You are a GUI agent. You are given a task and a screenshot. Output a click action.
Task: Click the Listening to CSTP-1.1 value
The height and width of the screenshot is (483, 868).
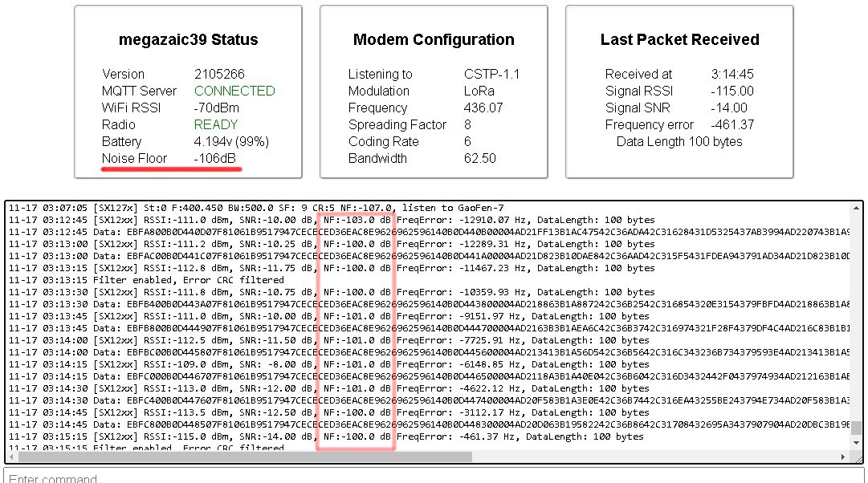[491, 74]
